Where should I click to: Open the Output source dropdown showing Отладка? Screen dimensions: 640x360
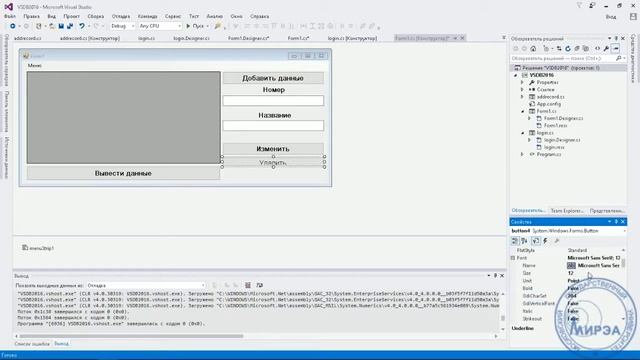(146, 285)
